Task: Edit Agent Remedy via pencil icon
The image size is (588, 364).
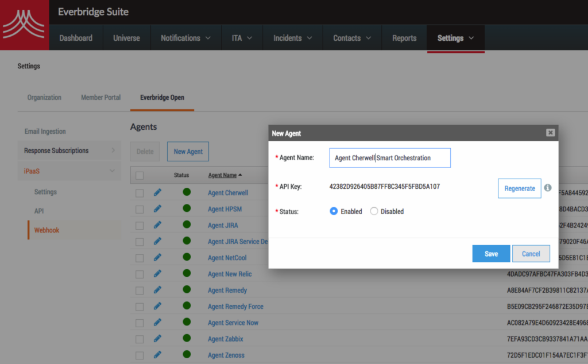Action: pyautogui.click(x=157, y=290)
